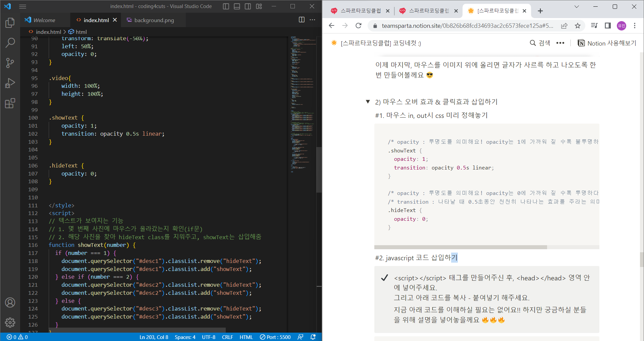Toggle secondary side bar layout icon
Viewport: 644px width, 341px height.
[x=248, y=6]
